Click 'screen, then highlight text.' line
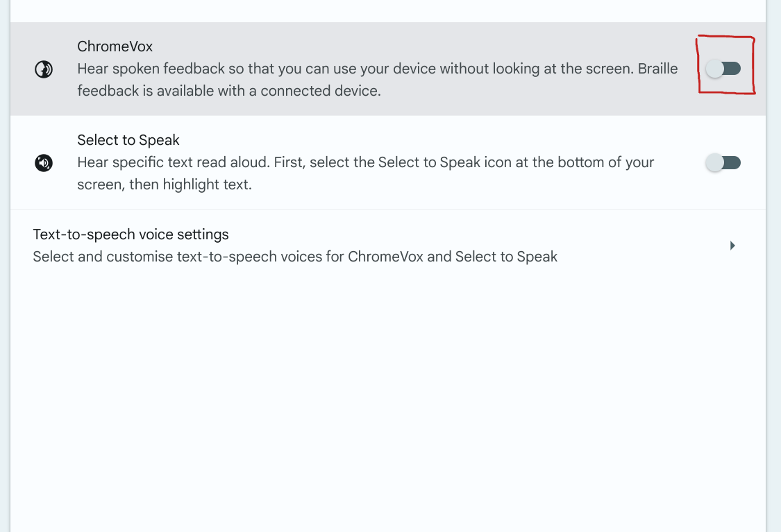The image size is (781, 532). [164, 185]
